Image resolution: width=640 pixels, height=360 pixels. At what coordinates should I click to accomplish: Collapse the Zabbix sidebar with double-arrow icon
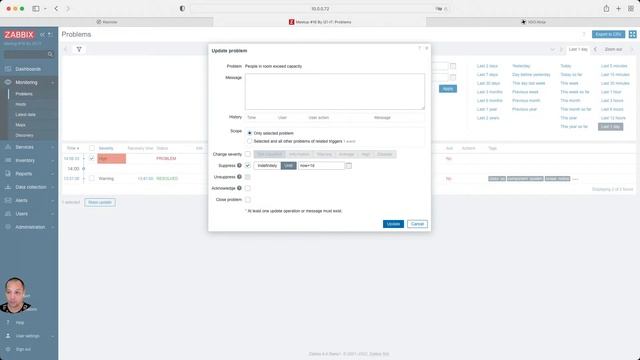tap(42, 35)
